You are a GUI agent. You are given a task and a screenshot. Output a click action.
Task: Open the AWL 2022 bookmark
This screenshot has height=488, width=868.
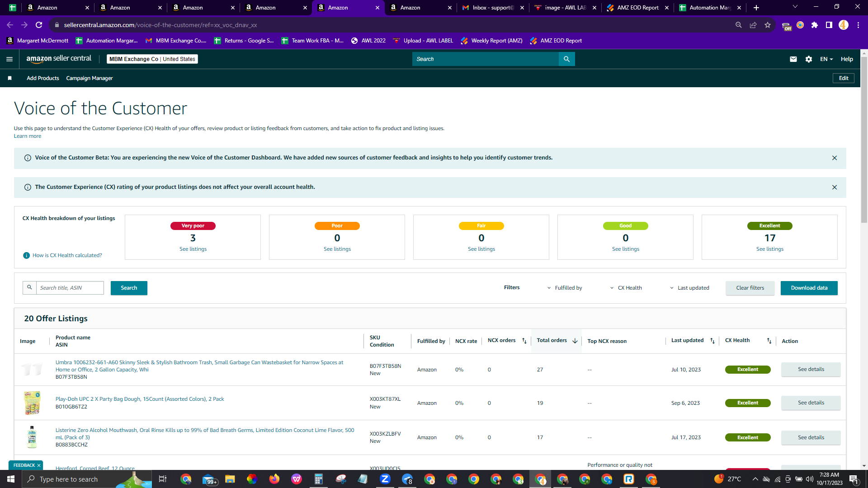point(368,41)
